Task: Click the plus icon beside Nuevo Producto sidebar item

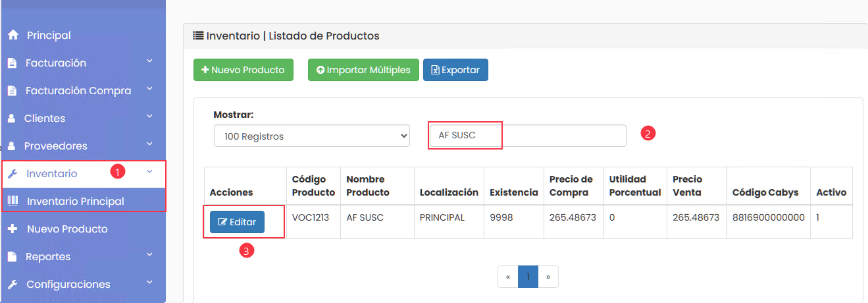Action: click(12, 229)
